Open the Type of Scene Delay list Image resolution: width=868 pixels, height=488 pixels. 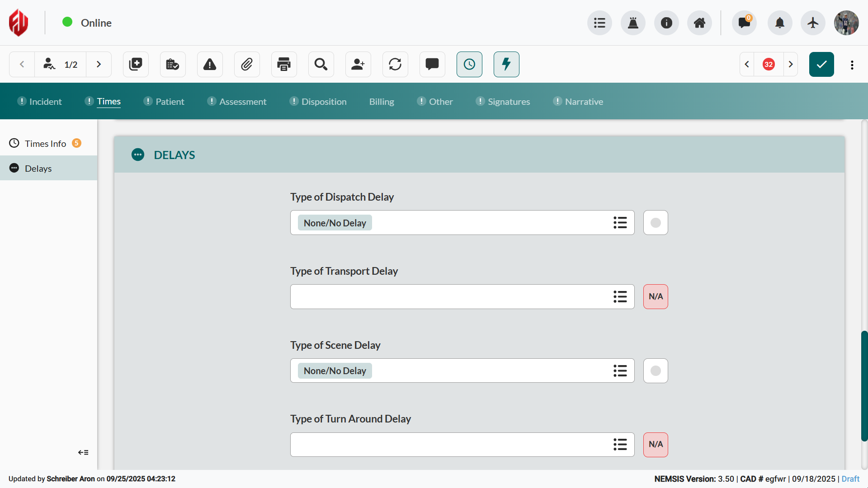tap(620, 371)
